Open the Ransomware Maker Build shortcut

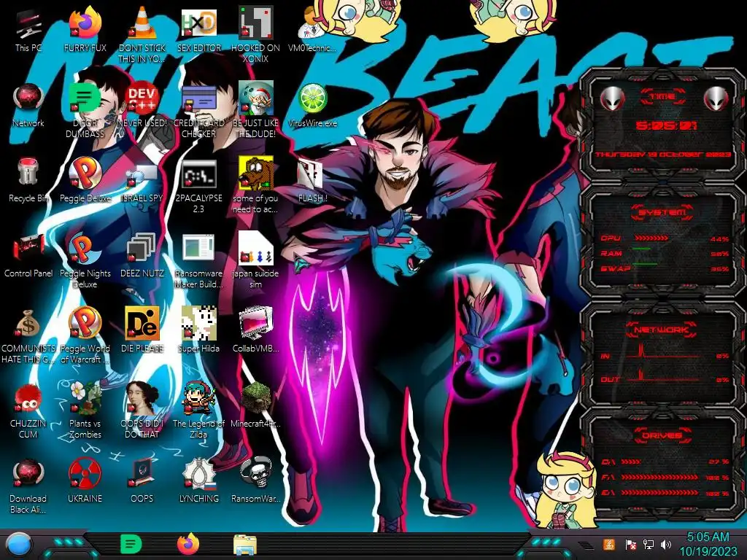tap(198, 260)
